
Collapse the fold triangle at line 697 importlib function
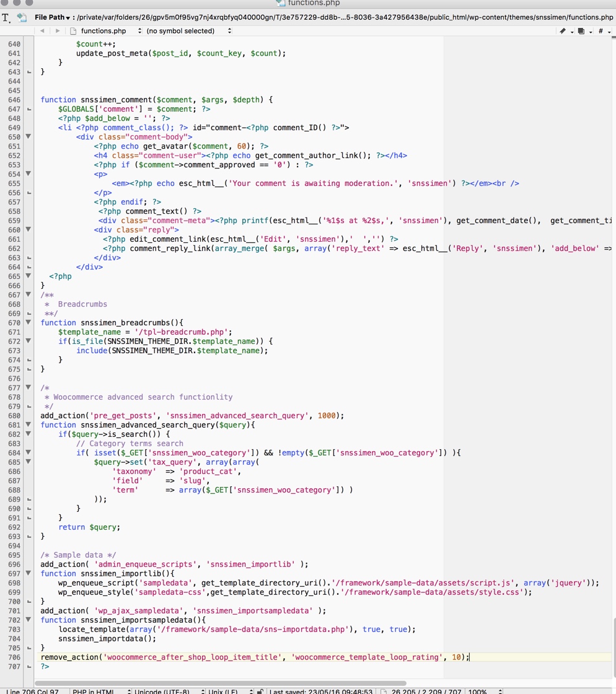pos(29,574)
